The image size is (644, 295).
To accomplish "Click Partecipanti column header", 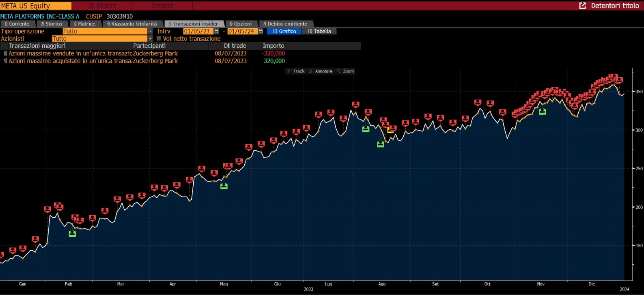I will [x=149, y=46].
